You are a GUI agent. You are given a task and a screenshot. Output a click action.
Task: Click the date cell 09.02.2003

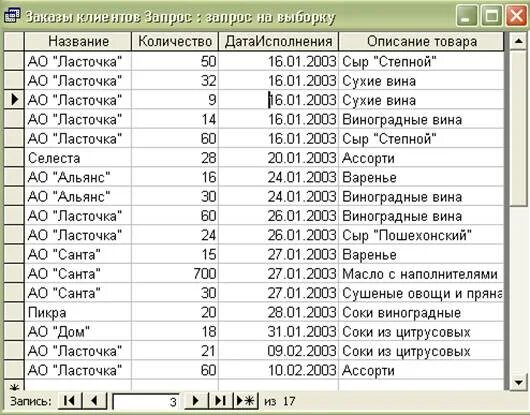(x=279, y=351)
